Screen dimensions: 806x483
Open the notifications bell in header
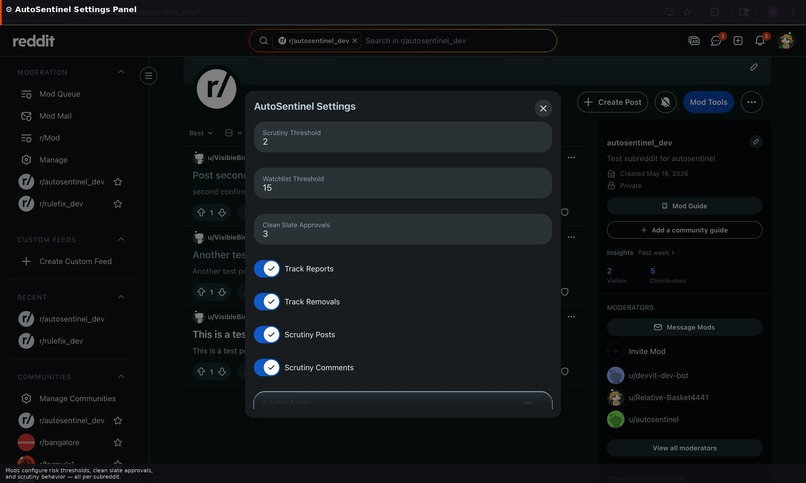(x=760, y=41)
